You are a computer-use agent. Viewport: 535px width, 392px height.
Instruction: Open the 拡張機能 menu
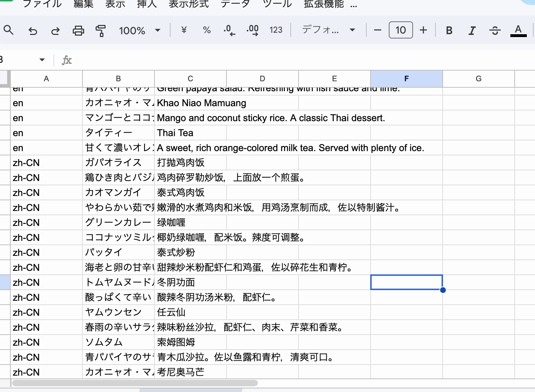click(x=324, y=4)
